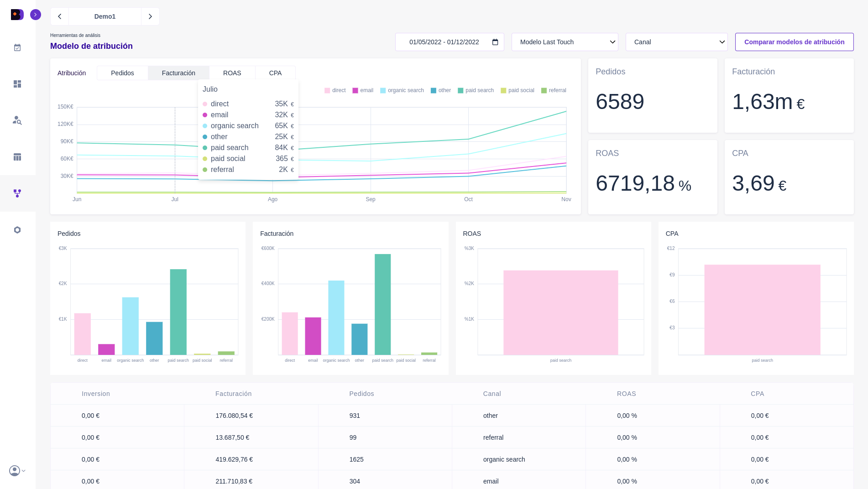Open the dashboard grid sidebar icon

tap(17, 84)
